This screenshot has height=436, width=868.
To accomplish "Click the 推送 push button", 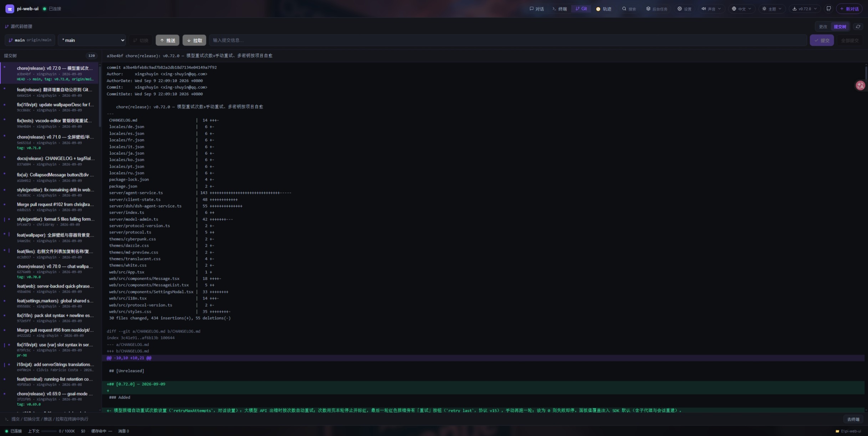I will pyautogui.click(x=167, y=40).
